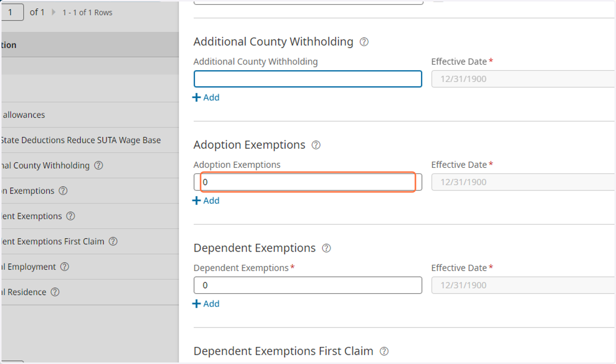The image size is (616, 364).
Task: Click Effective Date field for Additional County Withholding
Action: (x=524, y=79)
